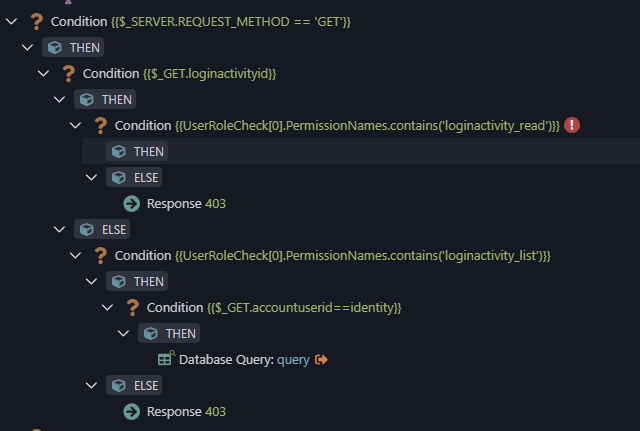
Task: Click the last Response 403 arrow icon
Action: [131, 411]
